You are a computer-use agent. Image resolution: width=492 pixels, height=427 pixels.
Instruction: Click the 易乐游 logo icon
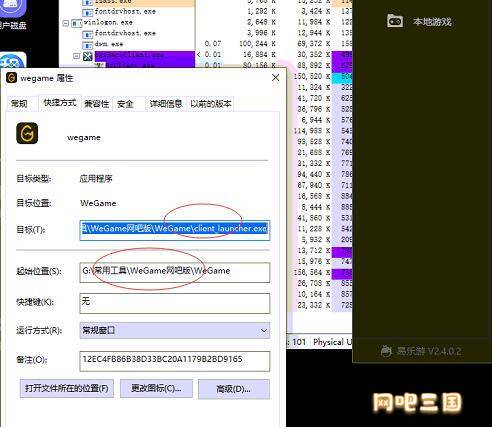point(386,351)
